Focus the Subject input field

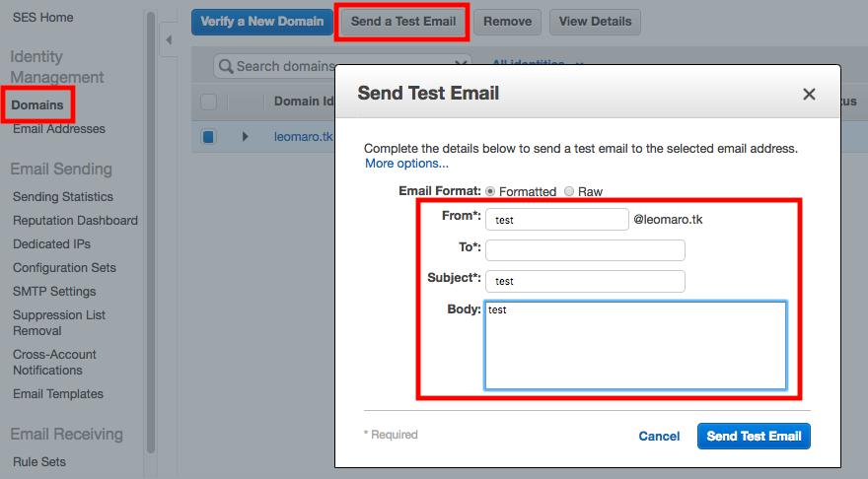pos(585,281)
